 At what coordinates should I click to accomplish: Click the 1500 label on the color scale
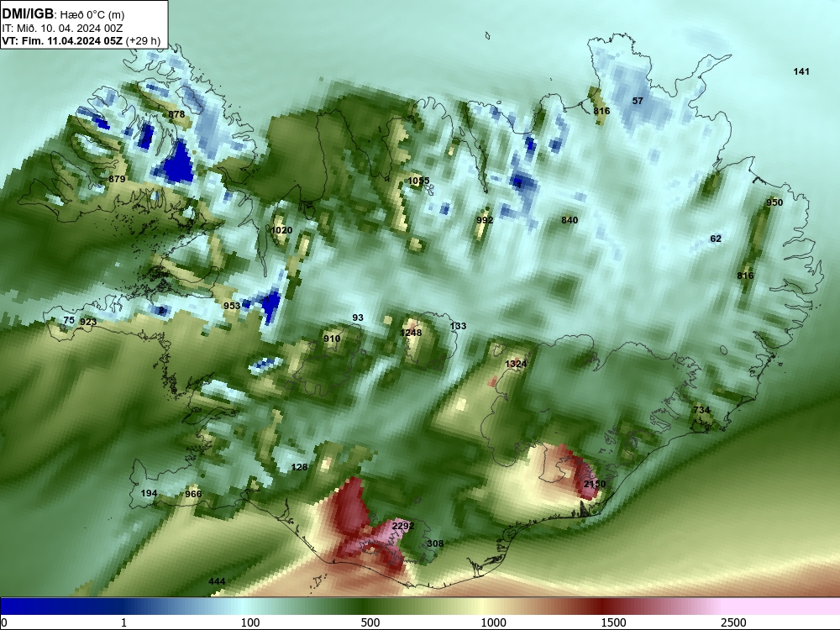[613, 622]
